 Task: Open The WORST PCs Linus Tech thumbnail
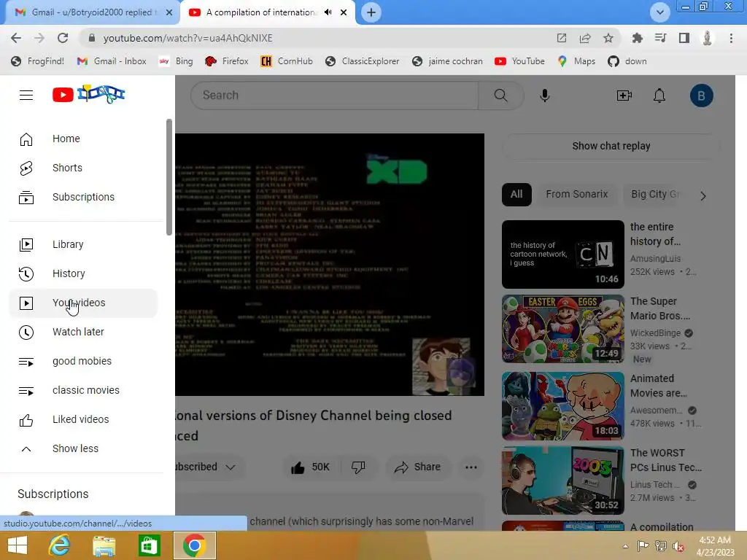(562, 481)
